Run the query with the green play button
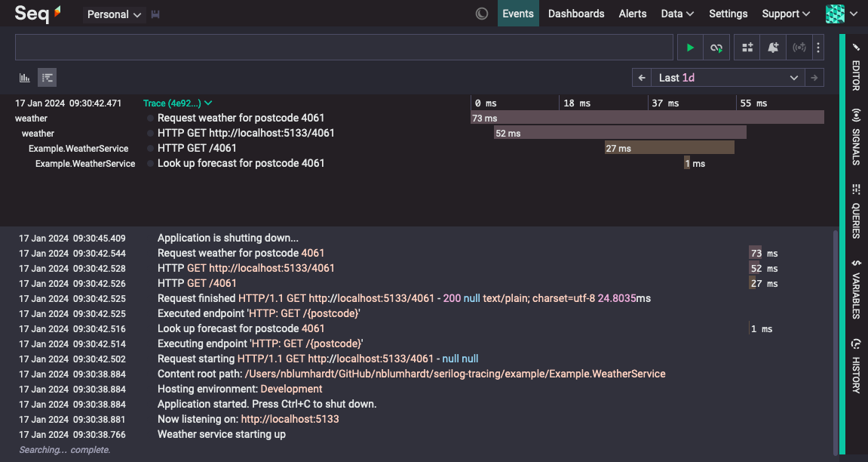868x462 pixels. coord(690,48)
